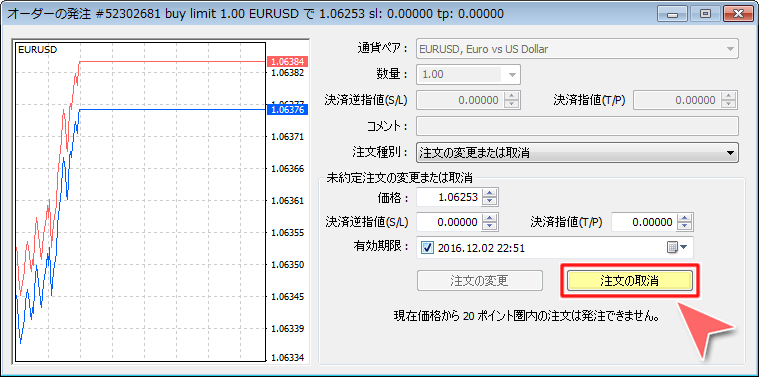Click the 1.06350 axis value on chart
This screenshot has height=377, width=759.
(x=288, y=265)
